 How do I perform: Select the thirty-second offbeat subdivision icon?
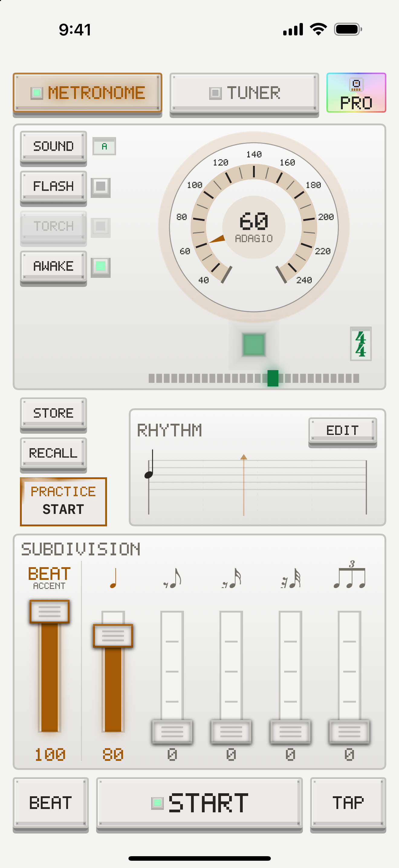coord(291,578)
